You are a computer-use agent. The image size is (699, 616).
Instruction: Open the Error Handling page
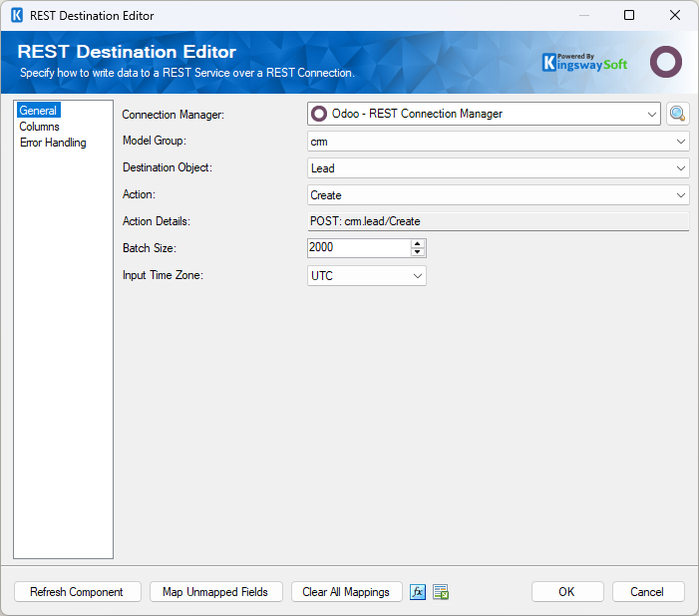coord(53,143)
